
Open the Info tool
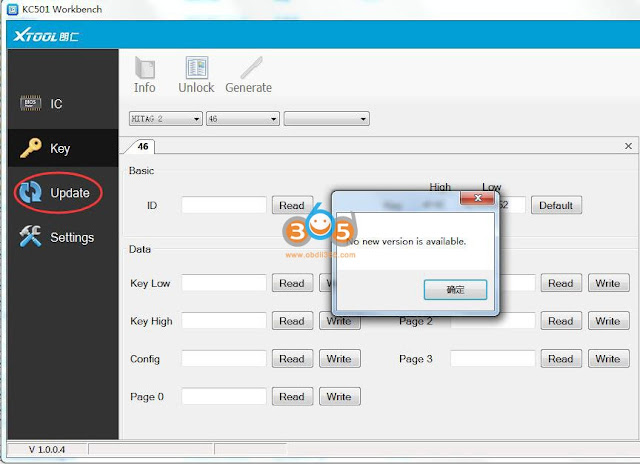tap(144, 75)
